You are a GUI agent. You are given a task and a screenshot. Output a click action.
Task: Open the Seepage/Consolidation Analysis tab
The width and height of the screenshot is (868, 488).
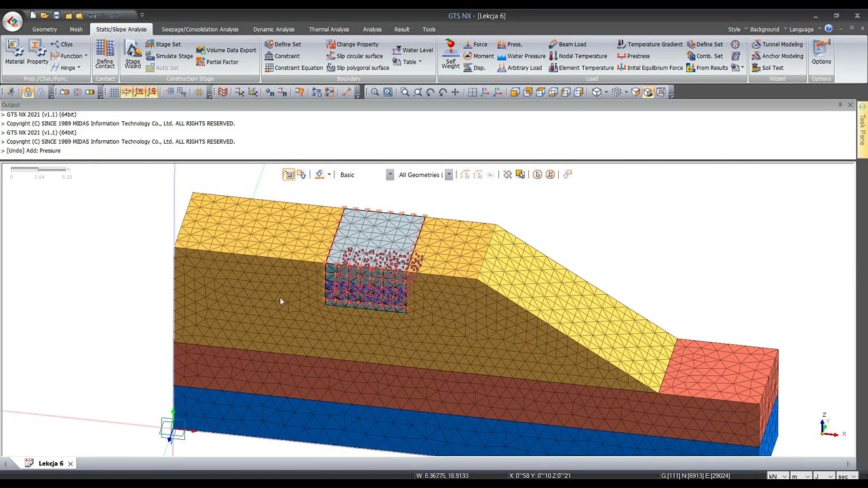pos(200,29)
